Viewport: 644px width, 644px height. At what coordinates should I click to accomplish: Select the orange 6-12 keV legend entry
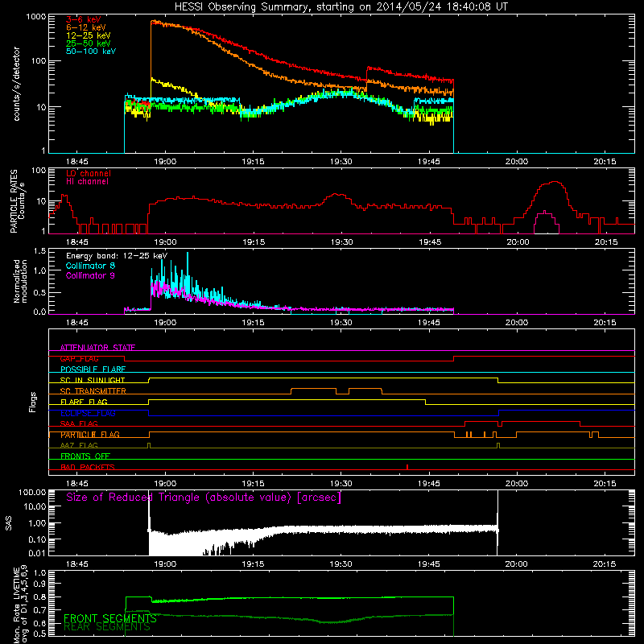(85, 27)
